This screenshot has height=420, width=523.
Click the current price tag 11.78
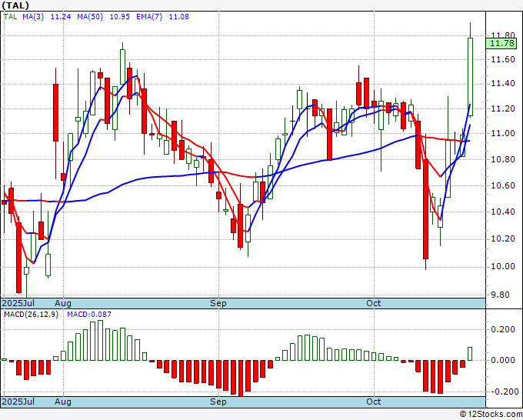click(x=501, y=43)
